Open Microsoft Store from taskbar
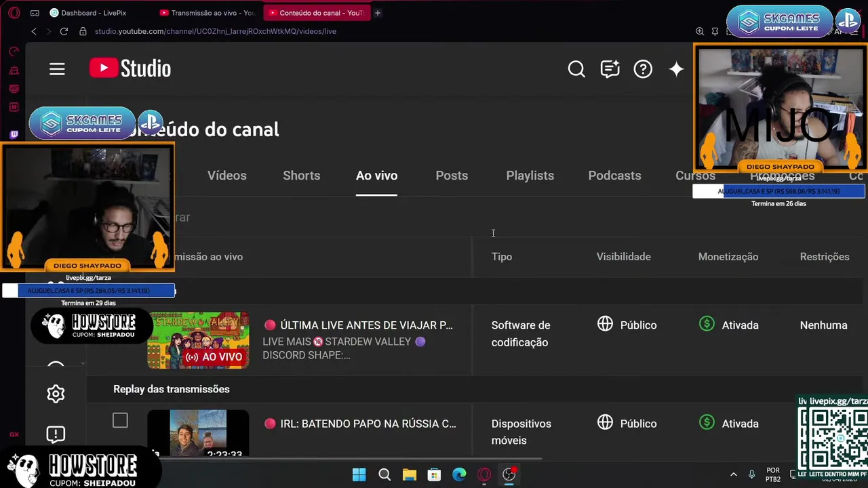Screen dimensions: 868x488 pos(434,474)
